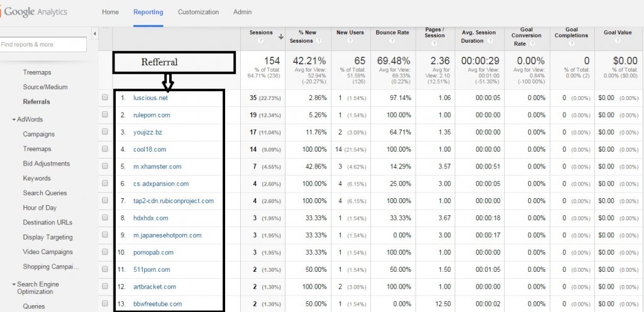Open Bid Adjustments report

coord(47,164)
